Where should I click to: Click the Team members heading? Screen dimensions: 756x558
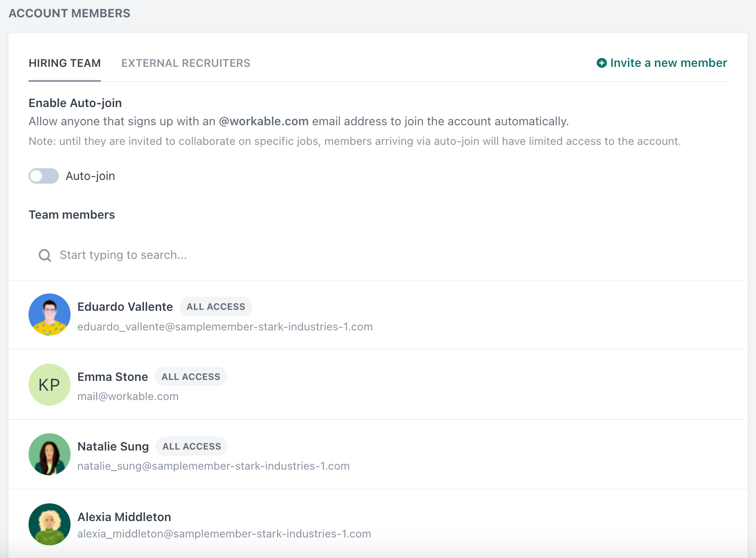(x=72, y=215)
